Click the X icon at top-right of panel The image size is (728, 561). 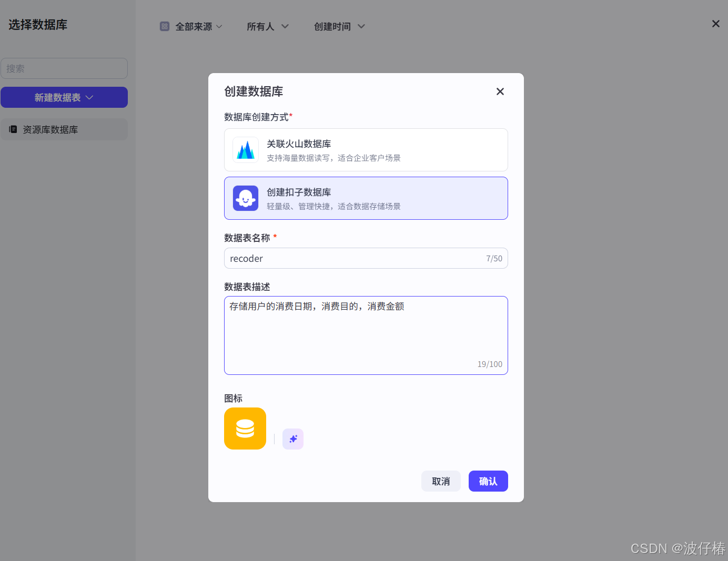point(715,23)
